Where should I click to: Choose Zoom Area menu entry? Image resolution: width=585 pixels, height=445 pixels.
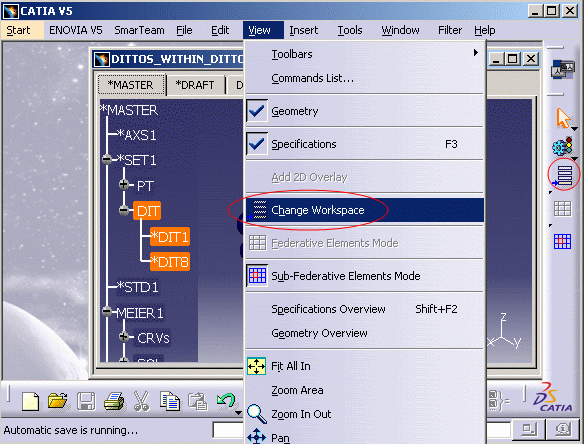tap(365, 390)
